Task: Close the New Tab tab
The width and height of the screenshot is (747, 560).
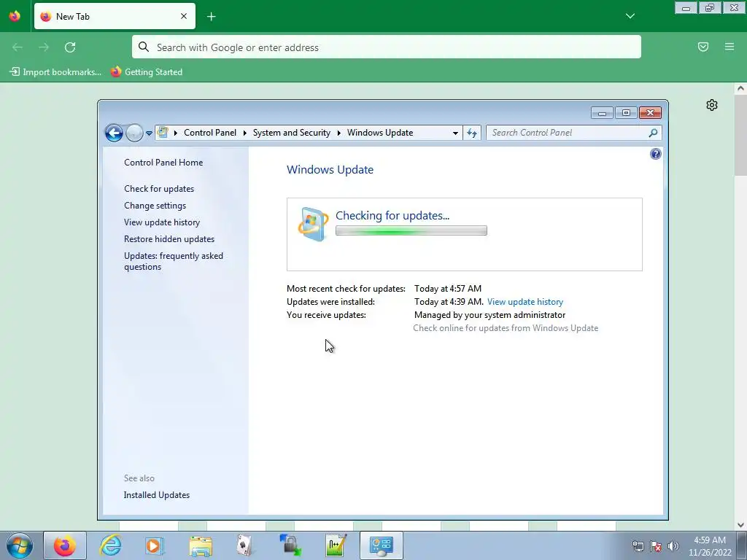Action: (x=184, y=16)
